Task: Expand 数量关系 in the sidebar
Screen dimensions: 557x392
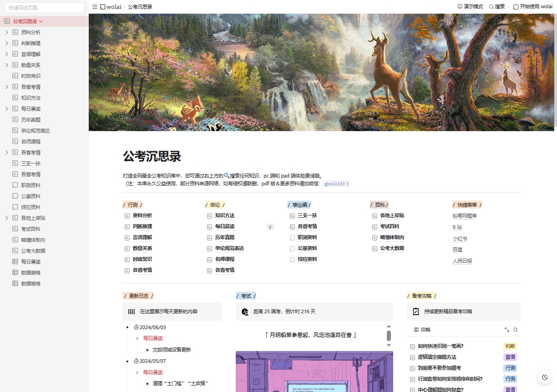Action: 6,65
